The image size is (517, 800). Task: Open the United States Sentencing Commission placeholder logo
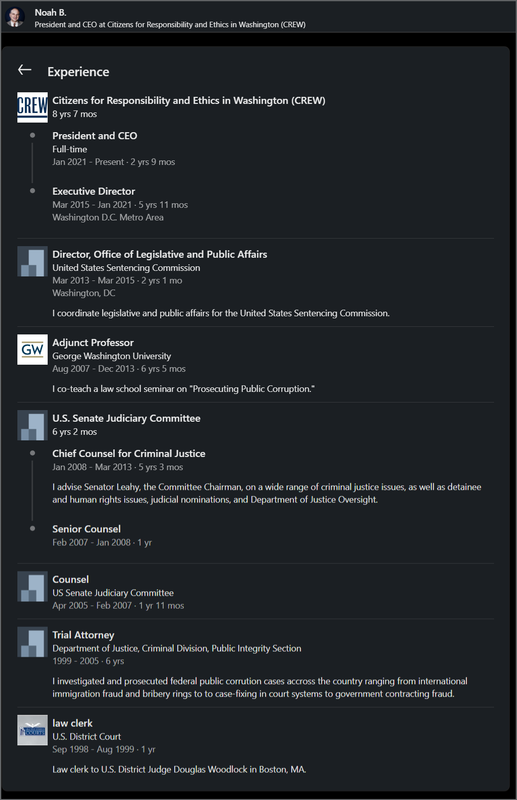[32, 261]
